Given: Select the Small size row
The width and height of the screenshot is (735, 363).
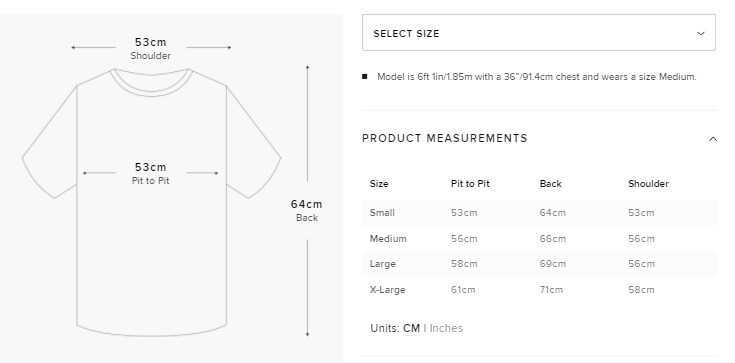Looking at the screenshot, I should click(x=540, y=212).
